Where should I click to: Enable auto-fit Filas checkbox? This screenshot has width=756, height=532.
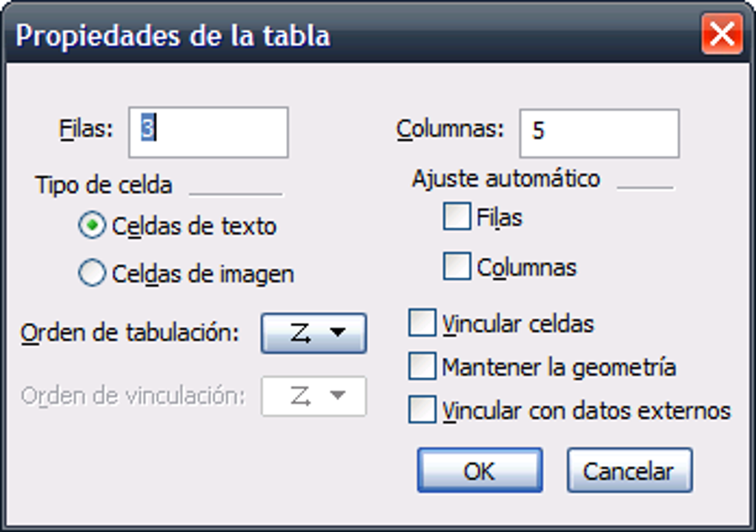pyautogui.click(x=457, y=217)
